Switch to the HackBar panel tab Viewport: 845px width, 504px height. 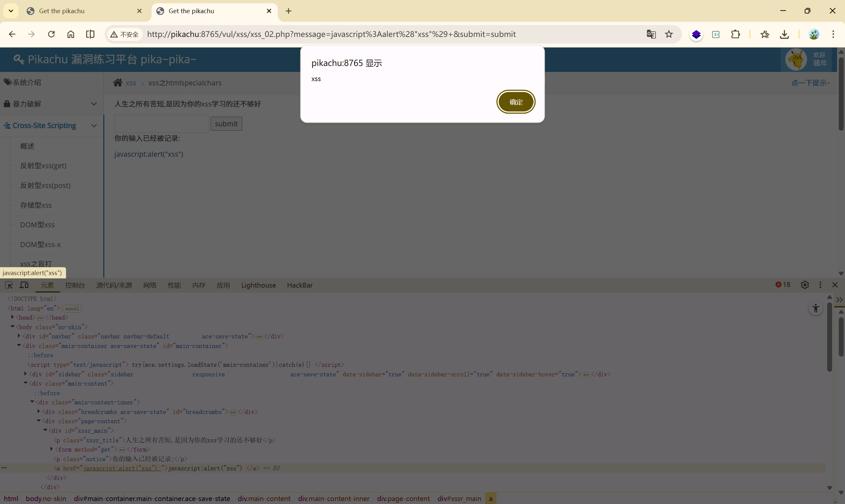[x=299, y=285]
